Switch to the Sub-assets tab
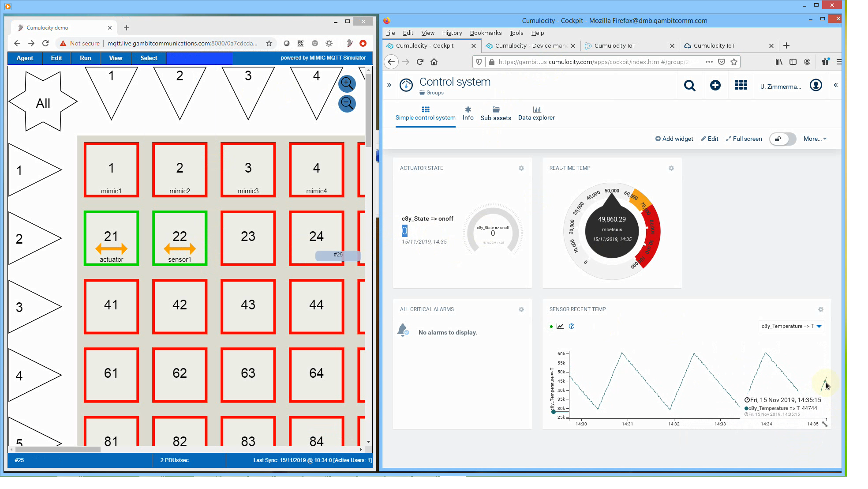The width and height of the screenshot is (868, 489). [496, 113]
